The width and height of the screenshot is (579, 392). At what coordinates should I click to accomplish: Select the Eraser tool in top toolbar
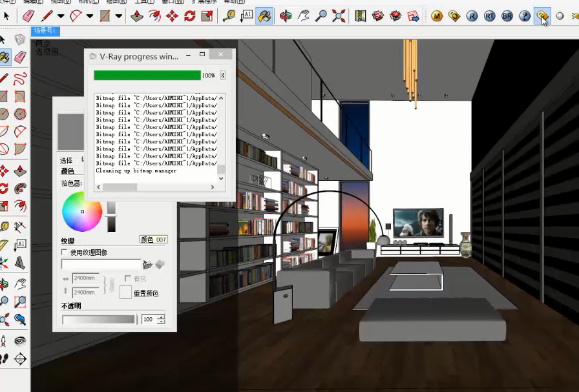click(28, 15)
